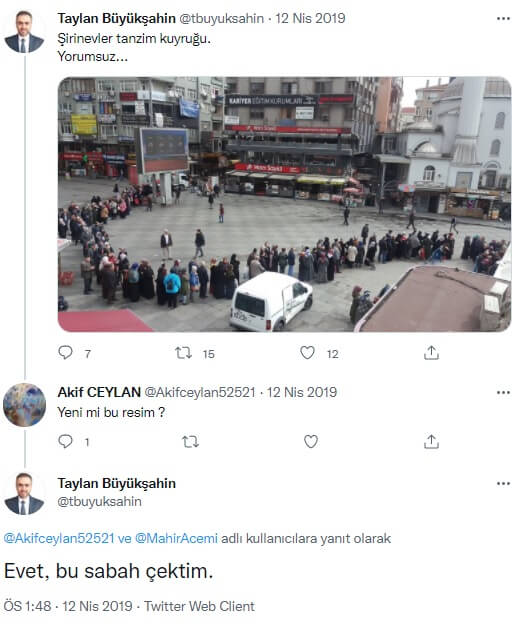Open the @tbuyuksahin handle in the bottom tweet
This screenshot has height=627, width=525.
coord(99,501)
